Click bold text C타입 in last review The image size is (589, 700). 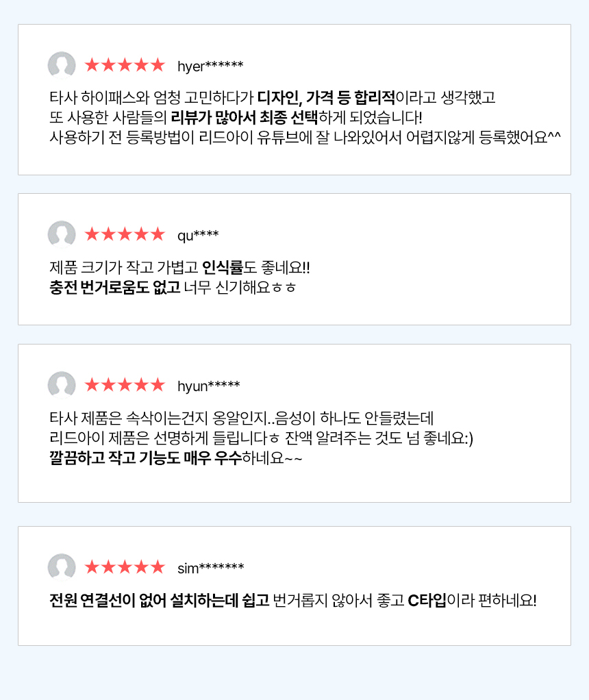point(427,601)
